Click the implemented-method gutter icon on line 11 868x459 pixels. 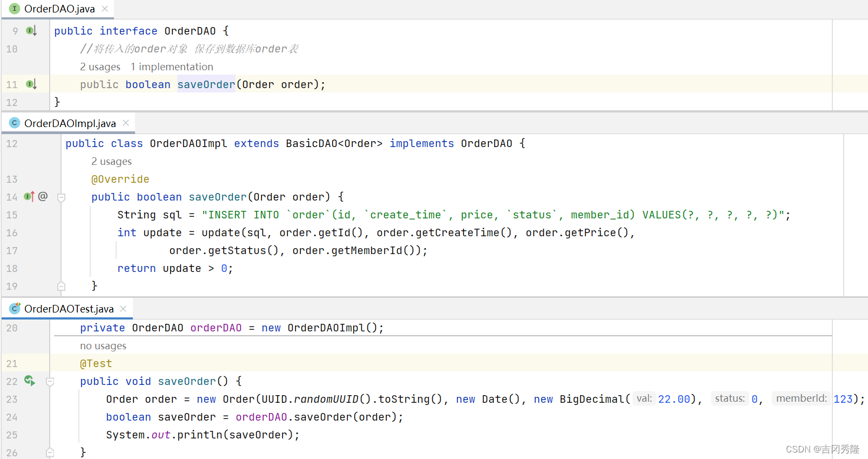pyautogui.click(x=31, y=84)
